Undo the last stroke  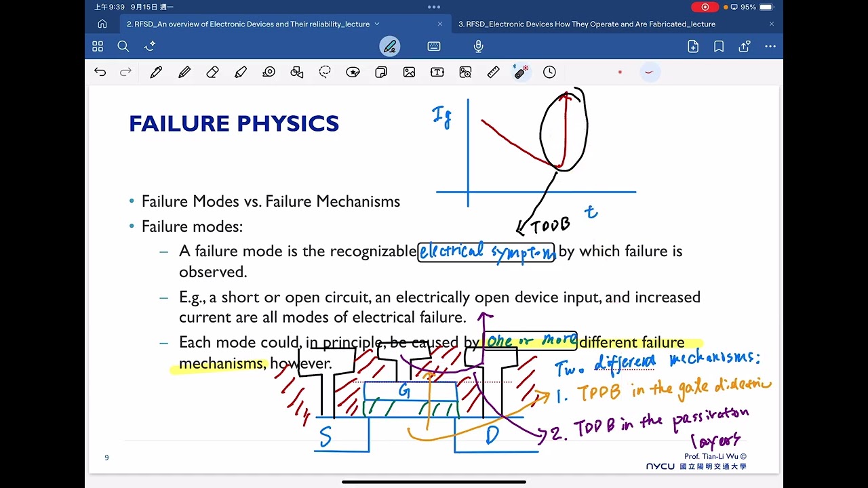[x=100, y=72]
